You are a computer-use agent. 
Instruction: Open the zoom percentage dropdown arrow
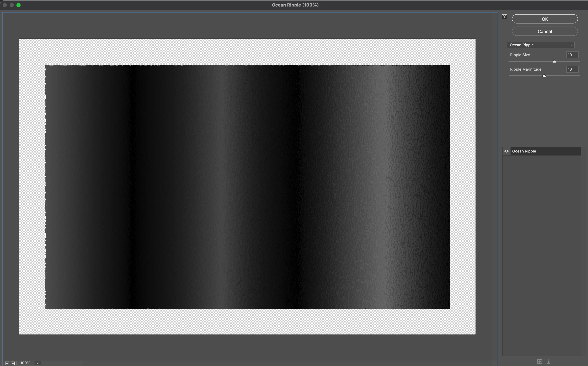pyautogui.click(x=38, y=363)
